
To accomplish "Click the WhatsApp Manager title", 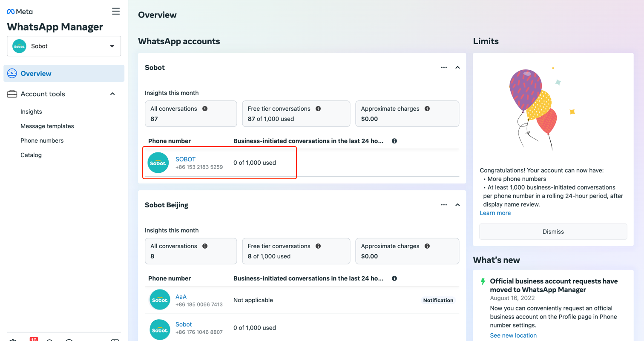I will pyautogui.click(x=55, y=27).
